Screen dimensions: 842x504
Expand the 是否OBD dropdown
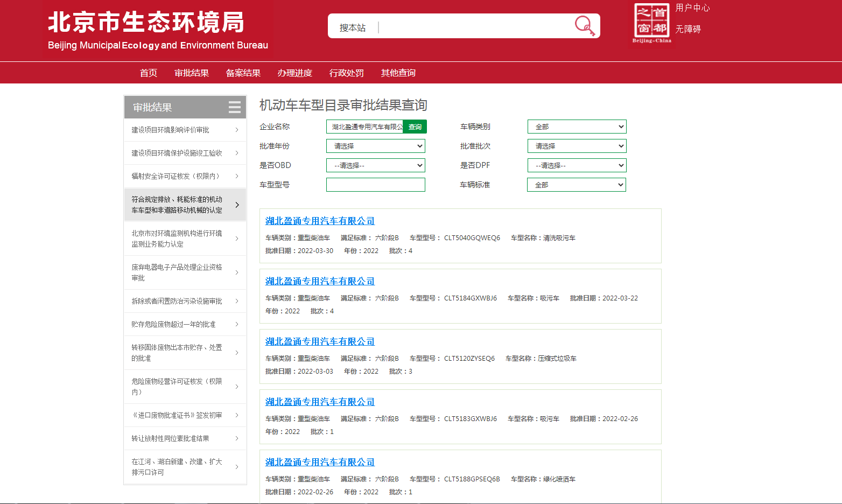[375, 165]
